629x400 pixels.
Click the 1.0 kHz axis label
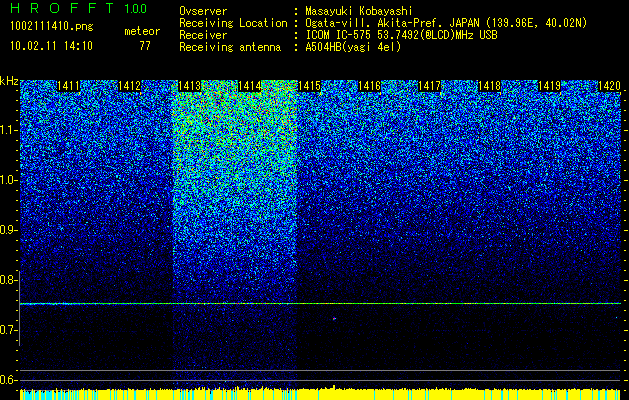pos(8,180)
